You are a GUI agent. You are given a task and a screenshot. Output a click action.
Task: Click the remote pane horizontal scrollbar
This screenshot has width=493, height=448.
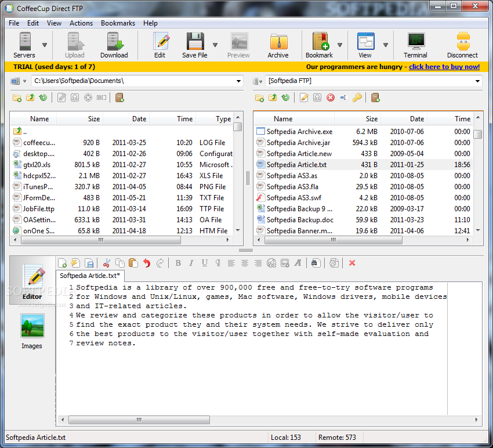pos(333,240)
